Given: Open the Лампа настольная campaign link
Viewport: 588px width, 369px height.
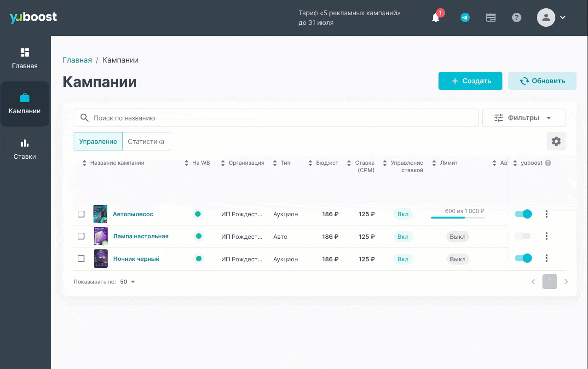Looking at the screenshot, I should pyautogui.click(x=141, y=236).
